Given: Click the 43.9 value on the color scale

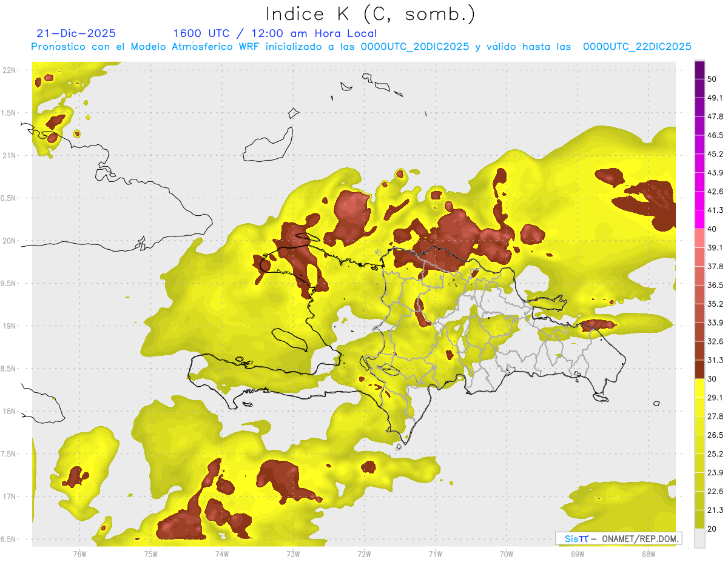Looking at the screenshot, I should 715,173.
